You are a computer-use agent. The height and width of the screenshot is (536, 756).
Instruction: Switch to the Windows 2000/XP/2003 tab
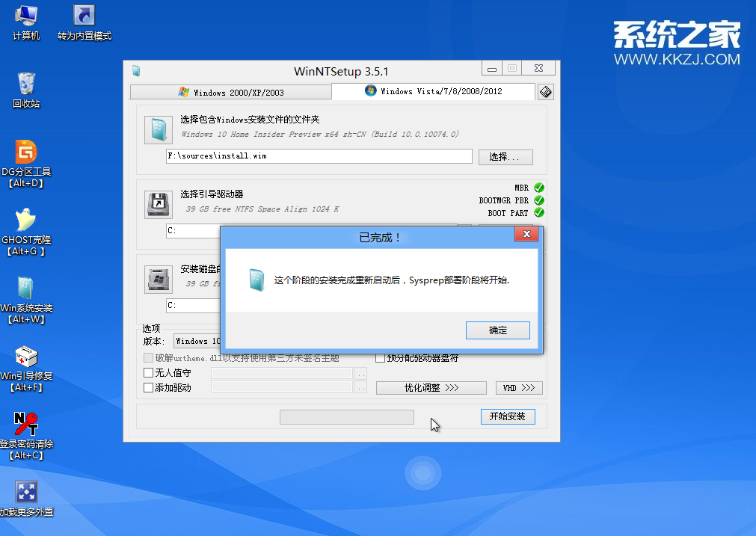pos(230,93)
